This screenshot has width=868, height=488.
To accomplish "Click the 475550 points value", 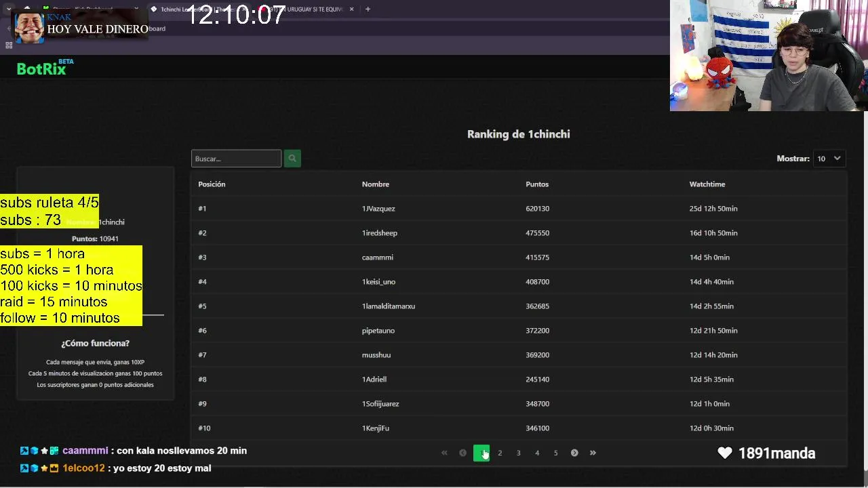I will click(537, 233).
